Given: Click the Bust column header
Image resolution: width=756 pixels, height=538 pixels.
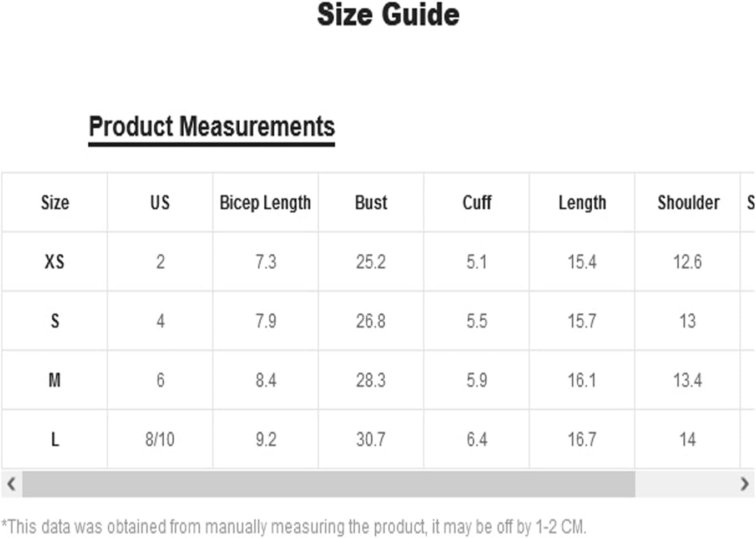Looking at the screenshot, I should (371, 203).
